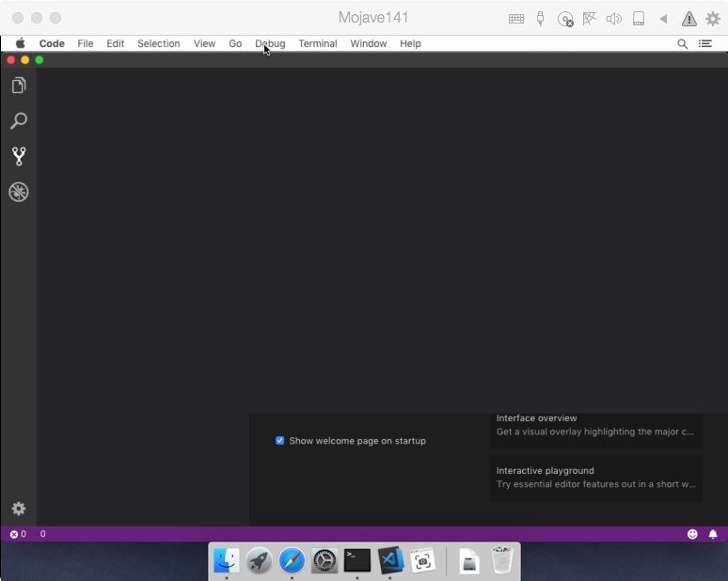The image size is (728, 581).
Task: Open the Edit menu
Action: coord(115,43)
